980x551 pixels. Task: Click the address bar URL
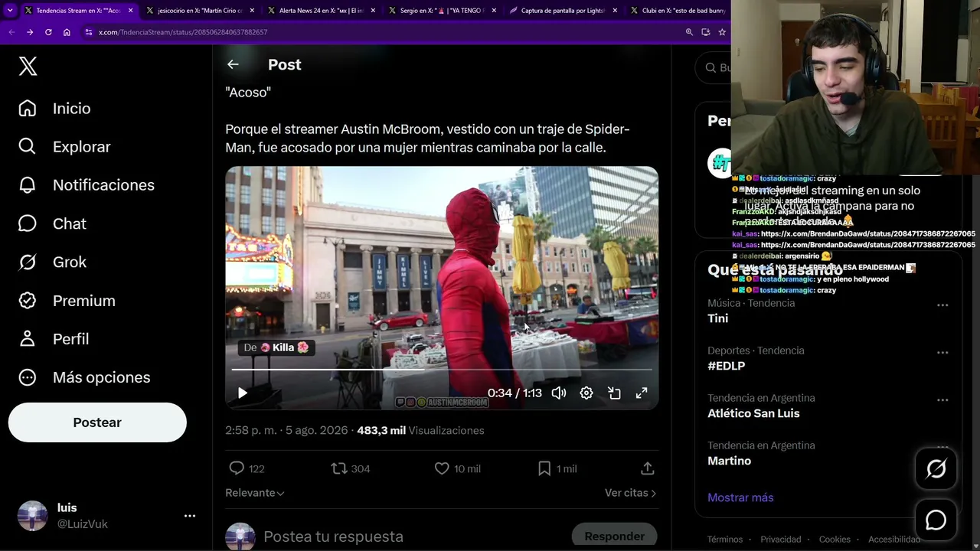[183, 32]
